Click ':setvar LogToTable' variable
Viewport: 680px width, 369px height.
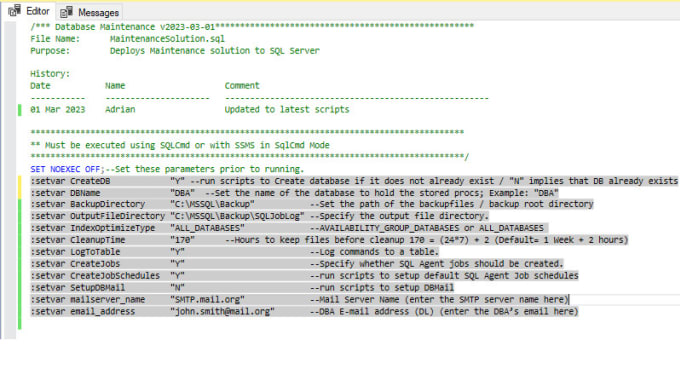(x=75, y=252)
